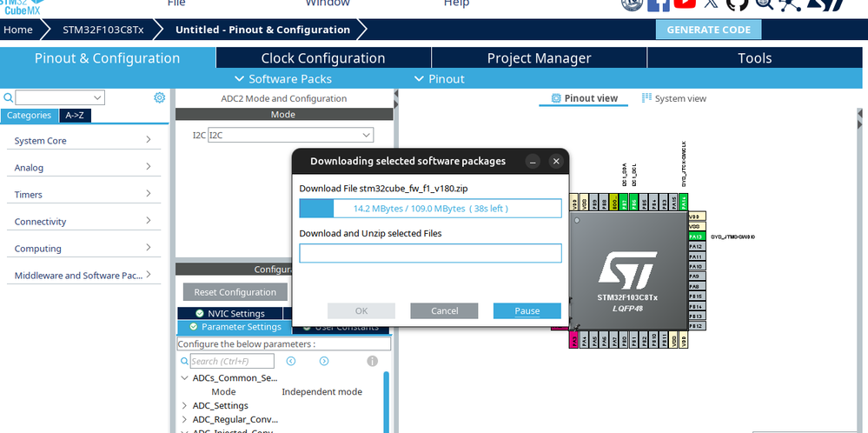Click Reset Configuration button
Screen dimensions: 868x433
coord(235,292)
